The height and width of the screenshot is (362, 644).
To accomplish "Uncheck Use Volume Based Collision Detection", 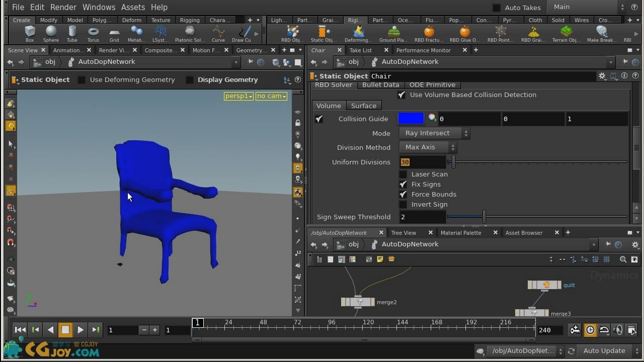I will (401, 95).
